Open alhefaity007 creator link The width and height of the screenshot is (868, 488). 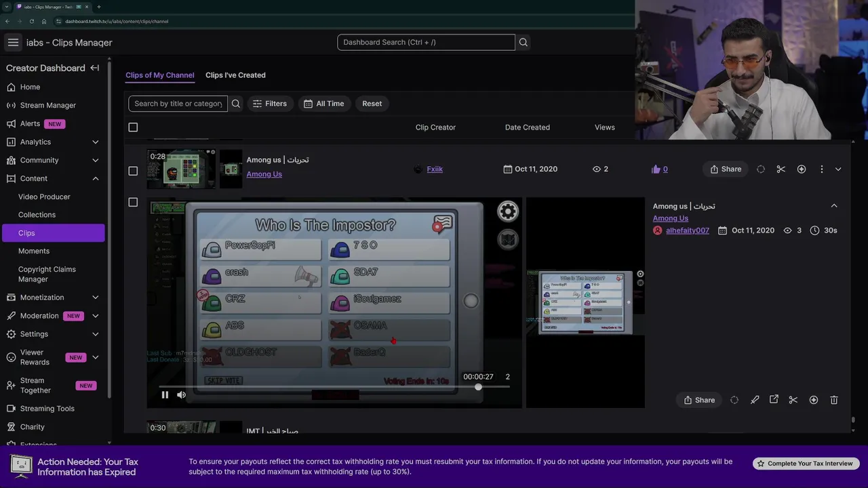688,230
